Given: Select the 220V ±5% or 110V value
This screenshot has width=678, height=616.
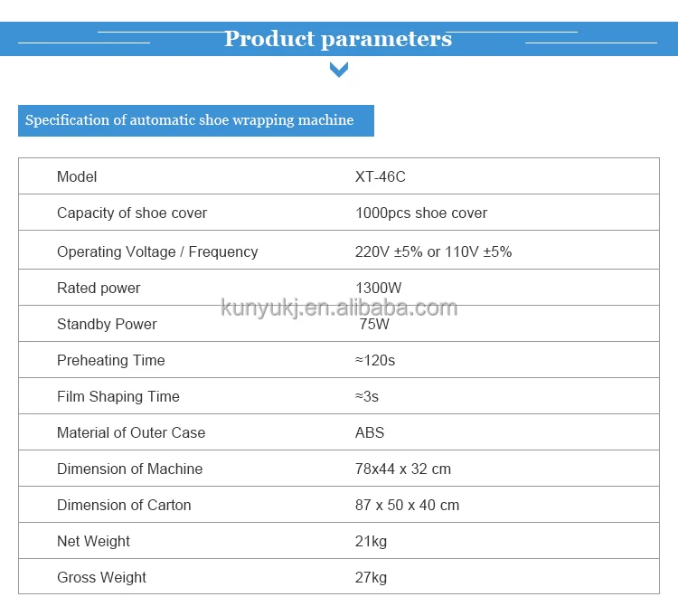Looking at the screenshot, I should click(433, 251).
